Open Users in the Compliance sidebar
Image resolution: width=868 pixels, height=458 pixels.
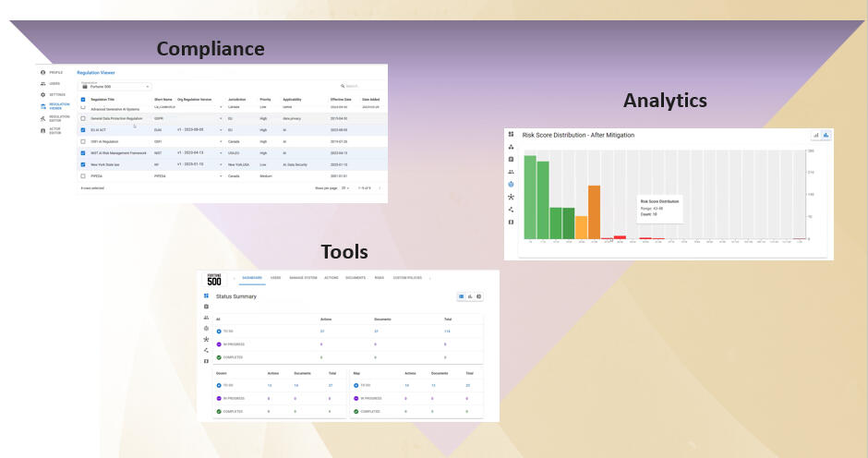pyautogui.click(x=51, y=84)
